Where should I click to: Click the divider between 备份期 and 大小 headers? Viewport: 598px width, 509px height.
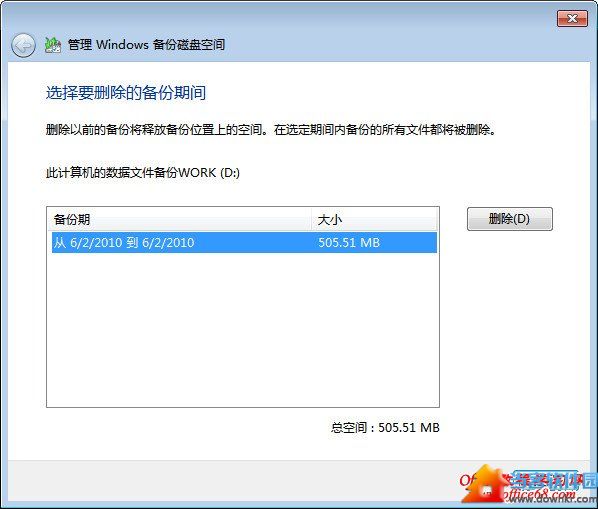tap(311, 219)
